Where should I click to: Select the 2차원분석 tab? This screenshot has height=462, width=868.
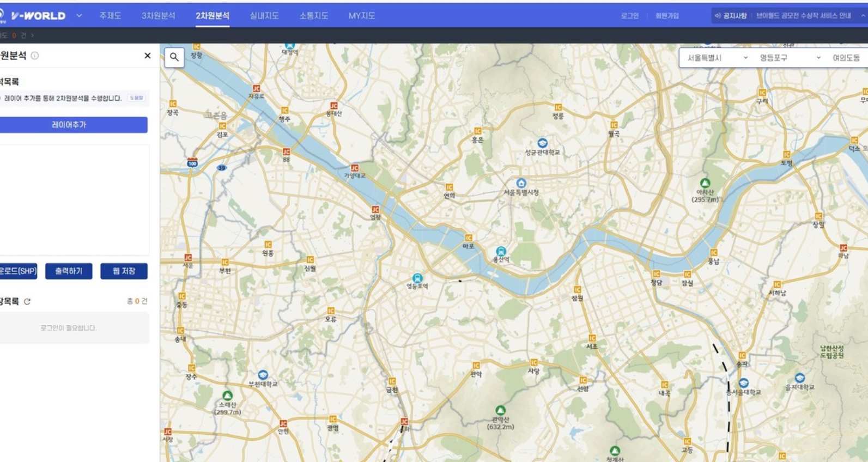point(213,16)
